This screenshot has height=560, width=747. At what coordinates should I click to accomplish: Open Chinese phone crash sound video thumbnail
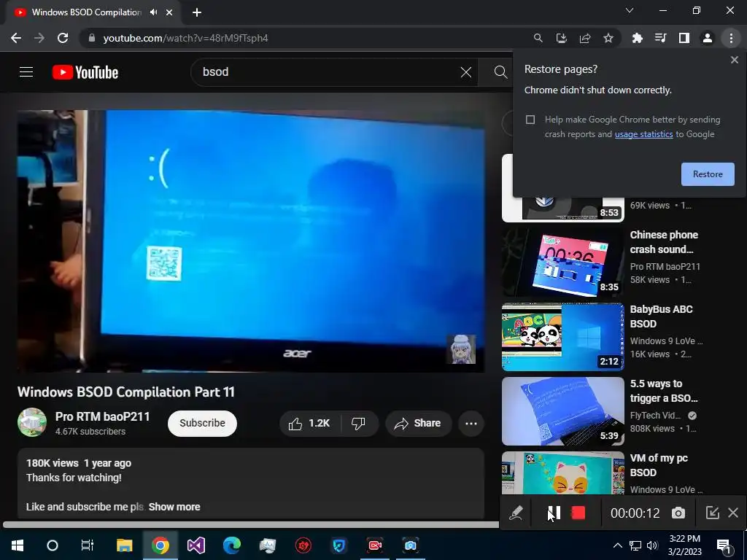pos(562,262)
